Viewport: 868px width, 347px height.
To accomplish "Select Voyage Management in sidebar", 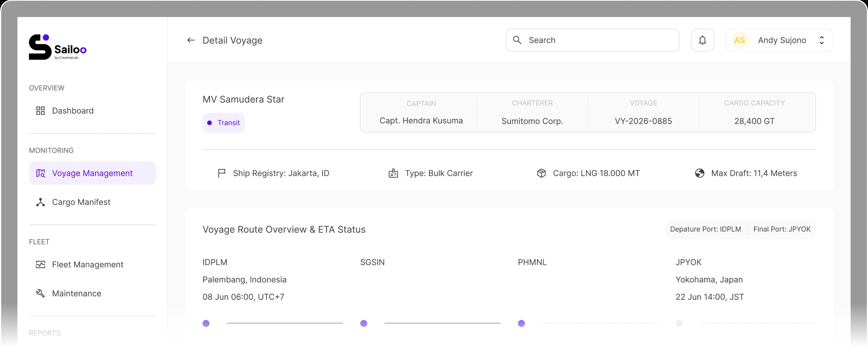I will coord(92,173).
